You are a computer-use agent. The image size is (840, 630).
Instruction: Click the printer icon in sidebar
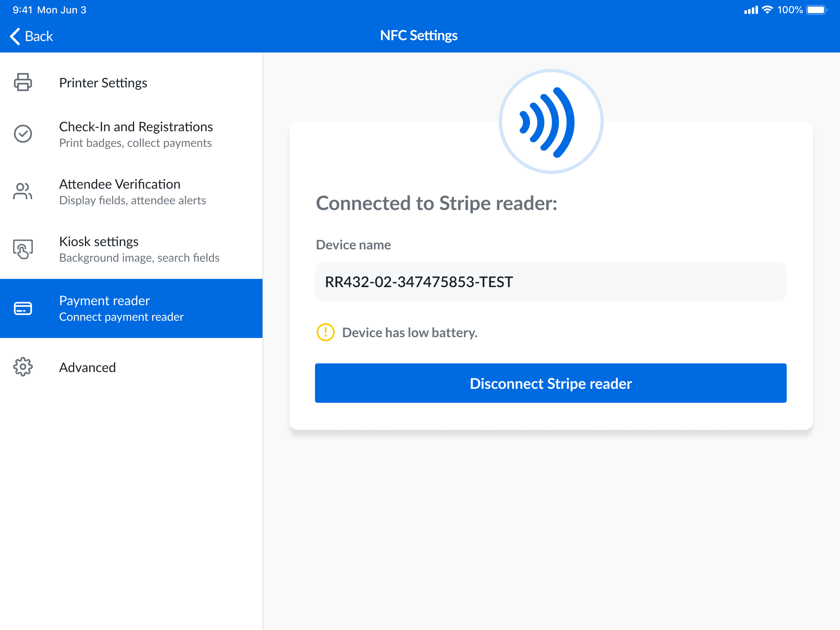(23, 82)
